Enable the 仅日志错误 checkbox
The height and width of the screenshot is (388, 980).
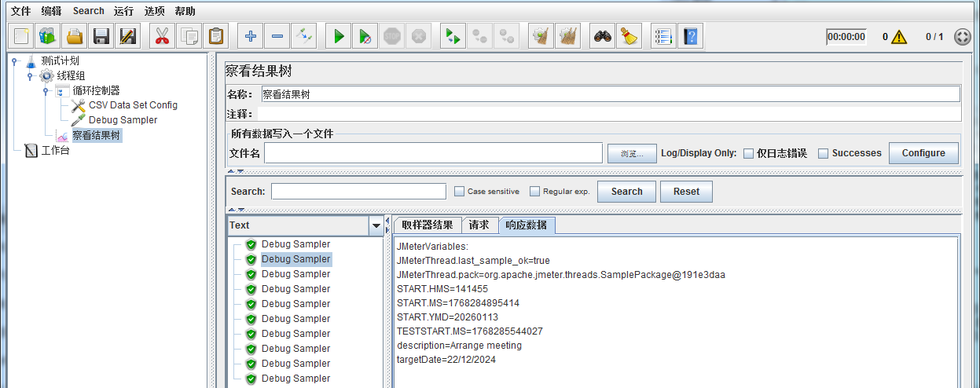pos(748,153)
